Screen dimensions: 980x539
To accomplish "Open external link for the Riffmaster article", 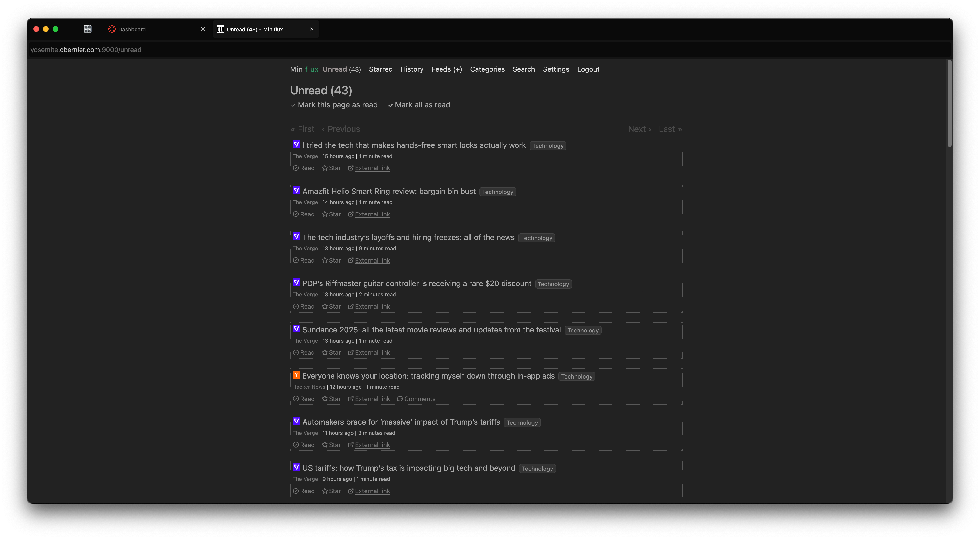I will click(x=369, y=306).
